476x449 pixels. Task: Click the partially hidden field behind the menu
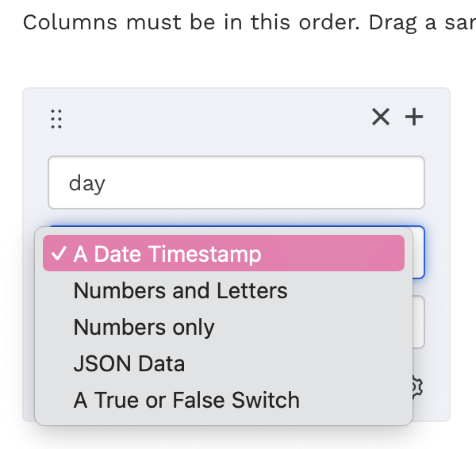419,322
